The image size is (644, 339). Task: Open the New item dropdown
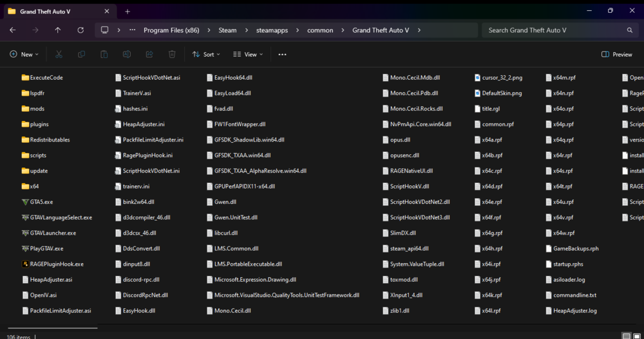click(24, 55)
